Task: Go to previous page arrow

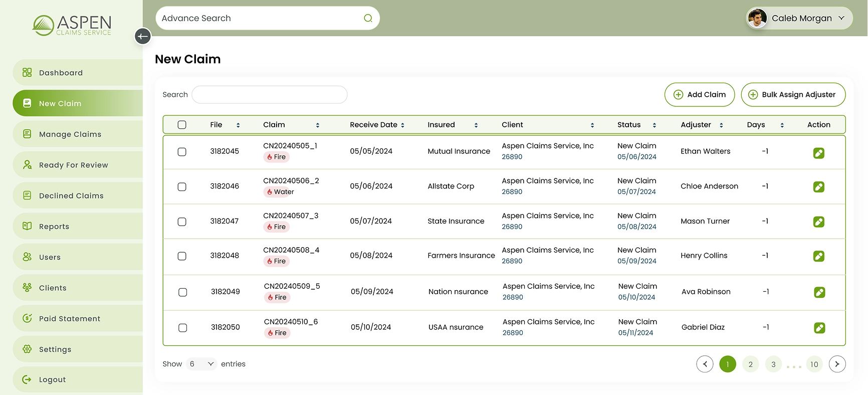Action: [705, 364]
